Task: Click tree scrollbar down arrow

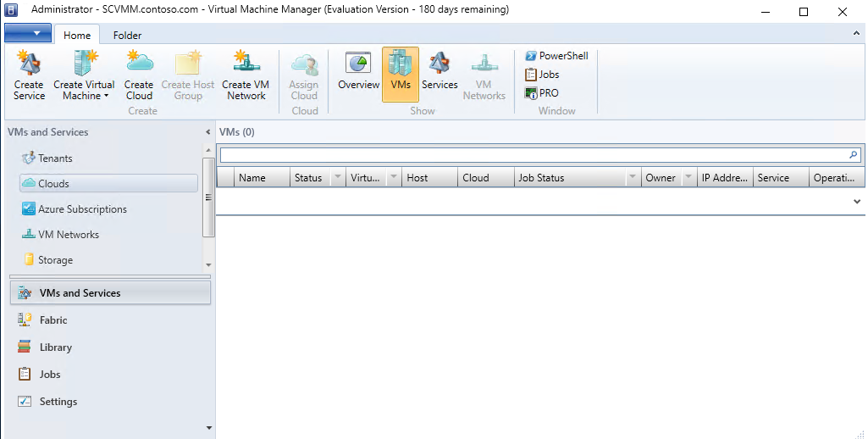Action: (x=208, y=265)
